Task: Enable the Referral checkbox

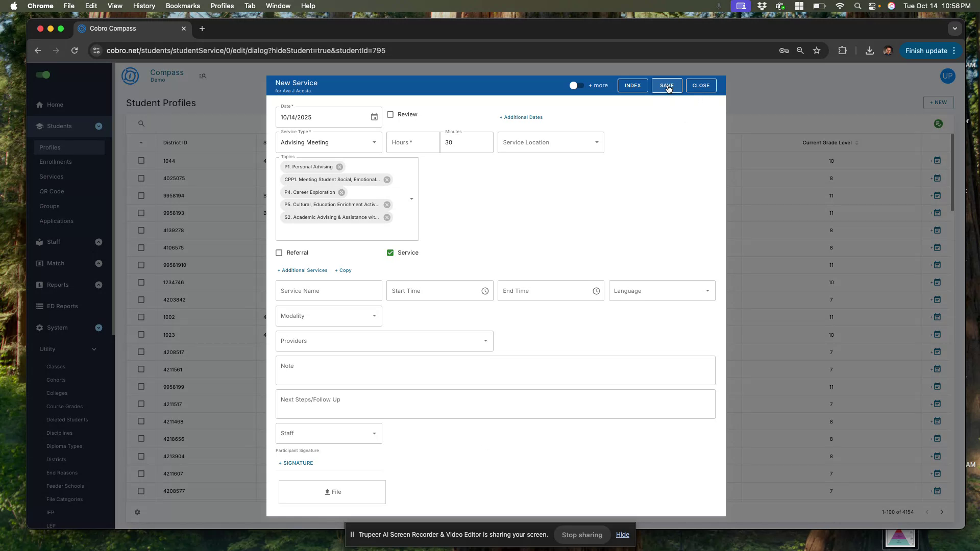Action: 279,253
